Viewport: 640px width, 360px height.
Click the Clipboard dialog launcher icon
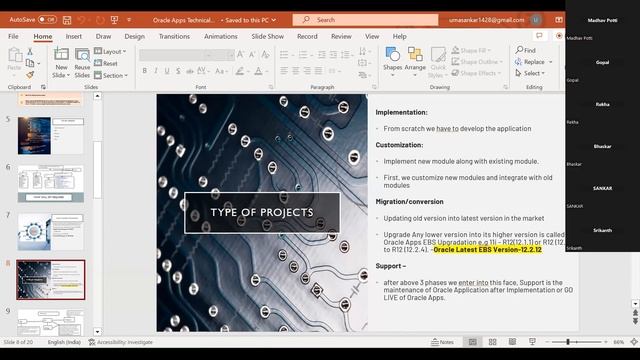tap(43, 87)
